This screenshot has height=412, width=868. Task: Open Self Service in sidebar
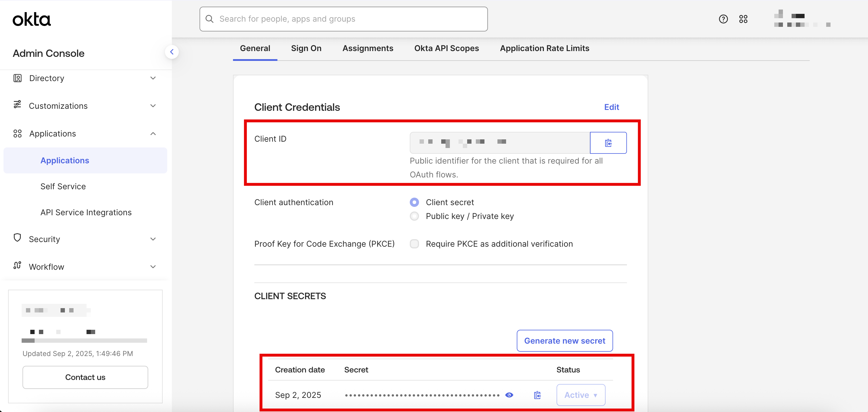(x=63, y=186)
